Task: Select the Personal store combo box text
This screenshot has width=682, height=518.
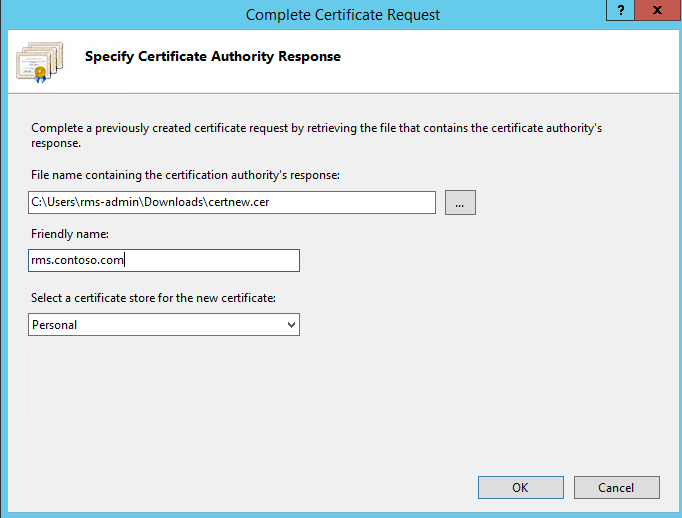Action: [55, 325]
